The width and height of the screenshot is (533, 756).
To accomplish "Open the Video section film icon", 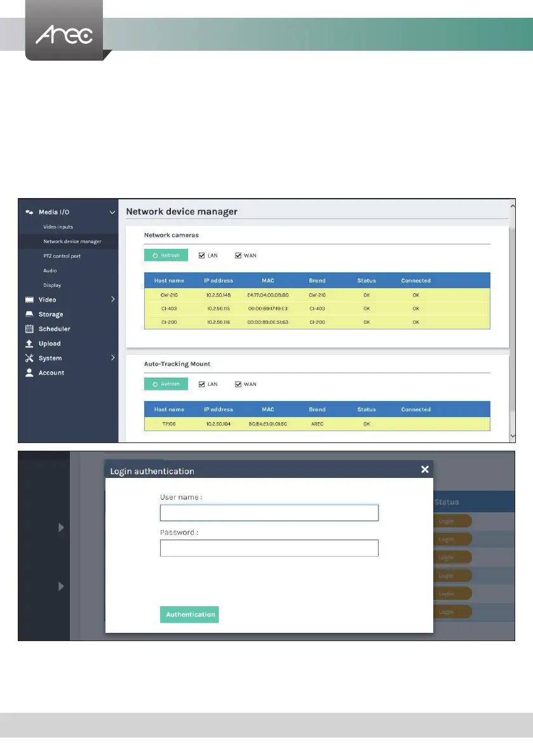I will point(29,300).
